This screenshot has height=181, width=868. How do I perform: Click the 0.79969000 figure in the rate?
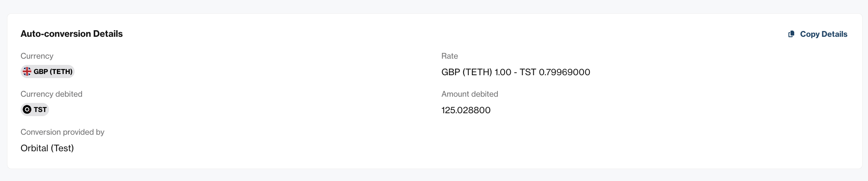pyautogui.click(x=565, y=72)
